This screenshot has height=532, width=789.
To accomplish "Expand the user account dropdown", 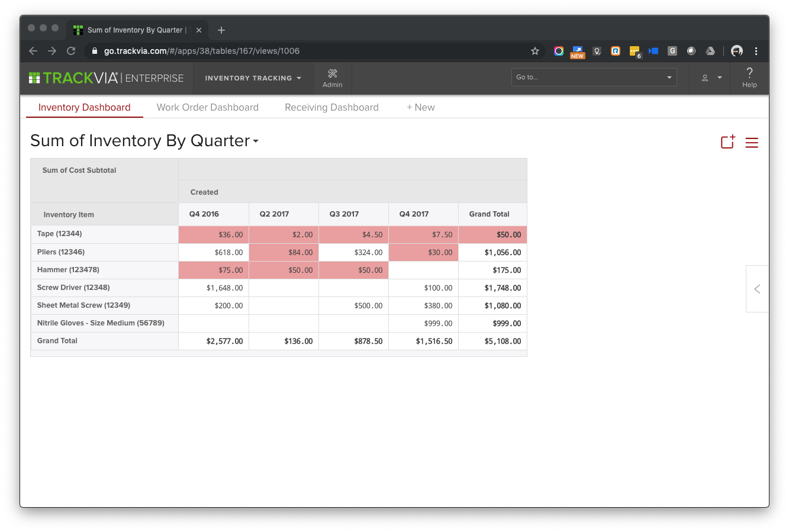I will 711,78.
